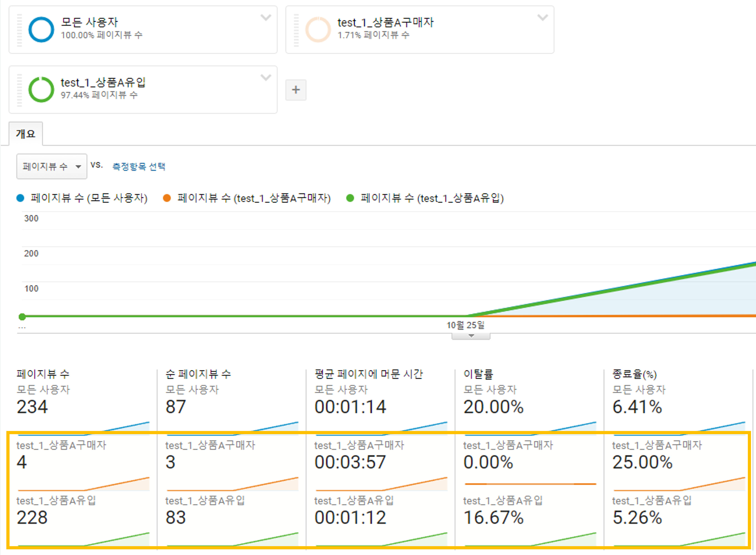Expand the 모든 사용자 segment options chevron
Screen dimensions: 756x555
click(x=265, y=17)
